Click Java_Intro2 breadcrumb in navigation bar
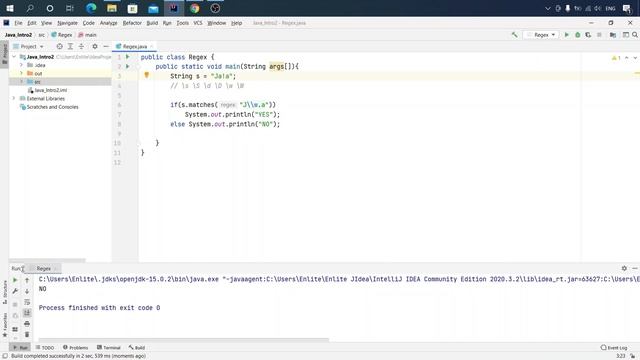The height and width of the screenshot is (360, 640). [x=18, y=35]
